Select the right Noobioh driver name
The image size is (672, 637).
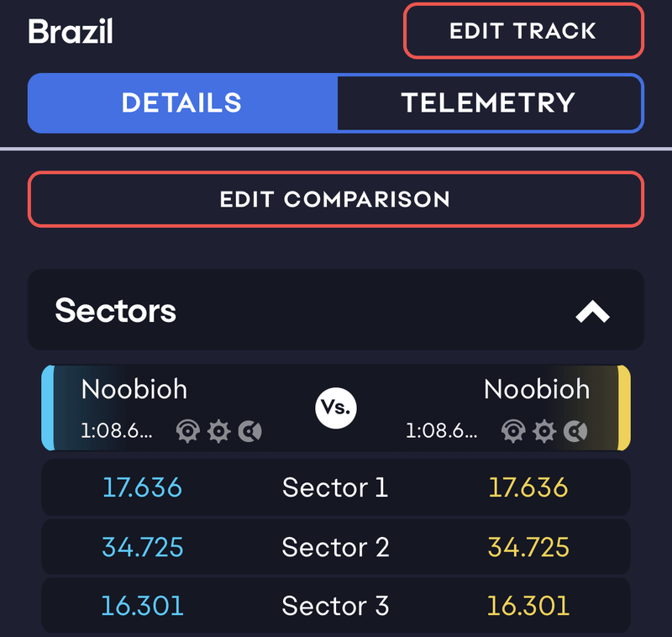(537, 389)
